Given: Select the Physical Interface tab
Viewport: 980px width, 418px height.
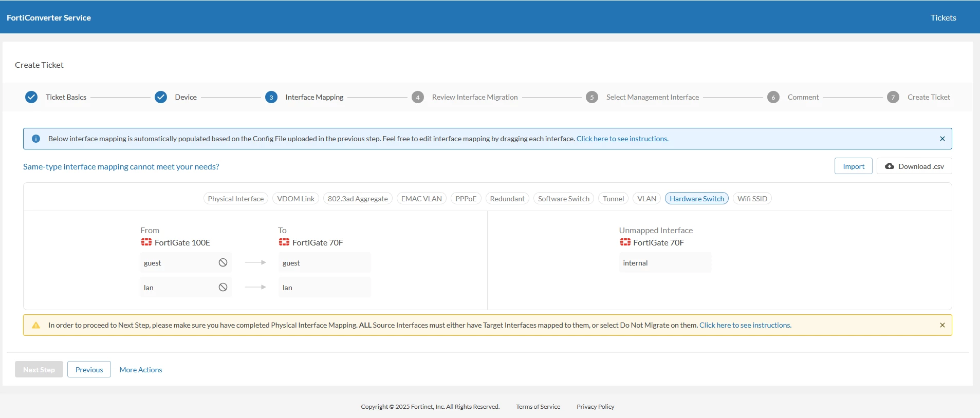Looking at the screenshot, I should (236, 199).
